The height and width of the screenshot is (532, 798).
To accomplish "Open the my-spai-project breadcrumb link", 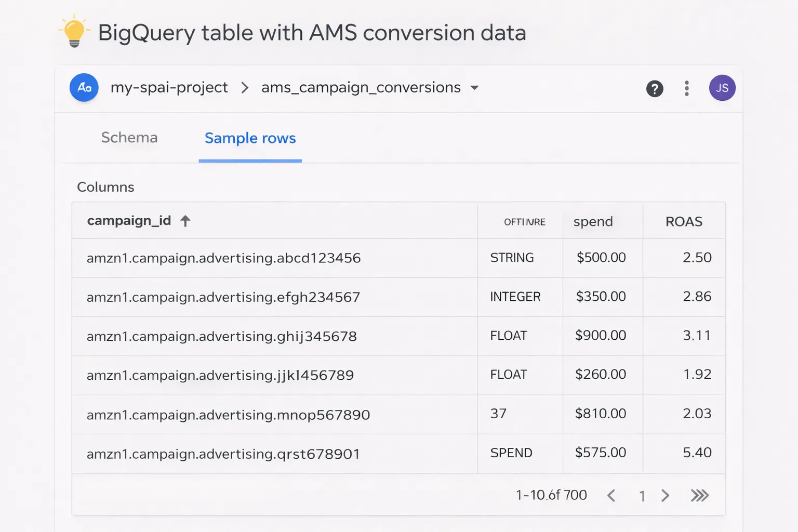I will click(x=169, y=87).
